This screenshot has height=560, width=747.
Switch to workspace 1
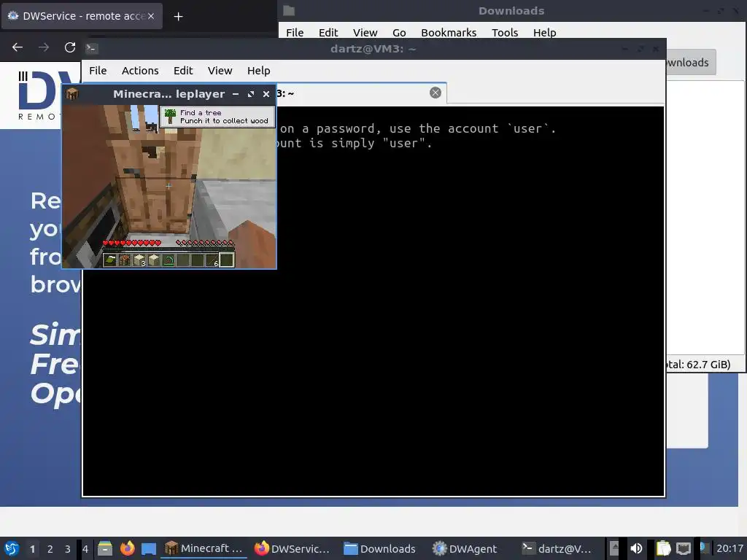(32, 549)
